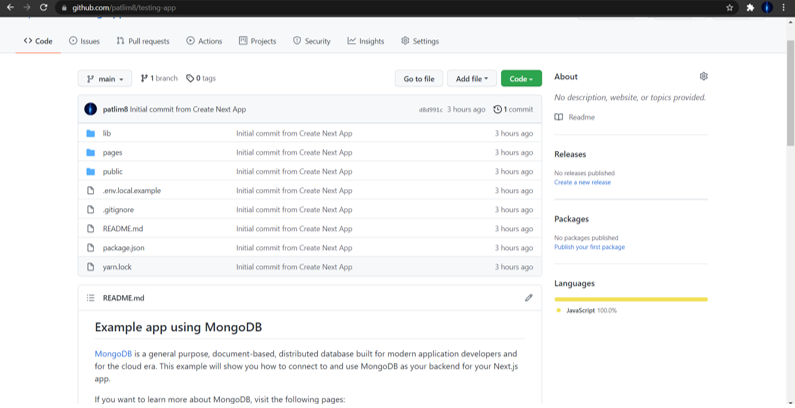
Task: Click the pages folder icon
Action: (91, 153)
